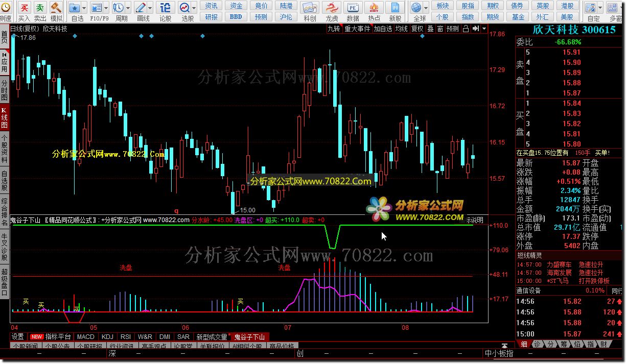Viewport: 627px width, 364px height.
Task: Expand the F10/F9 dropdown arrow
Action: [x=105, y=8]
